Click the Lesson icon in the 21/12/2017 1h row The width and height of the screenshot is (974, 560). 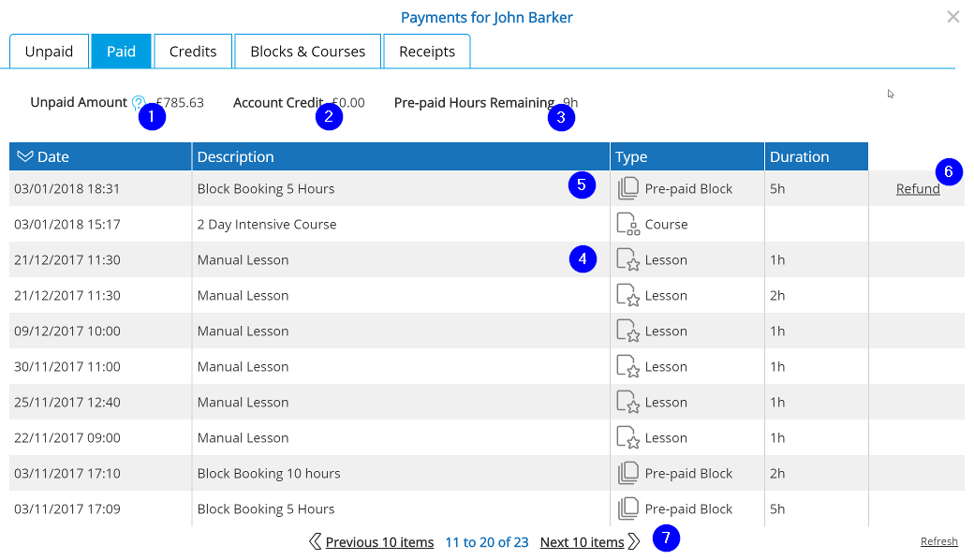(x=627, y=259)
